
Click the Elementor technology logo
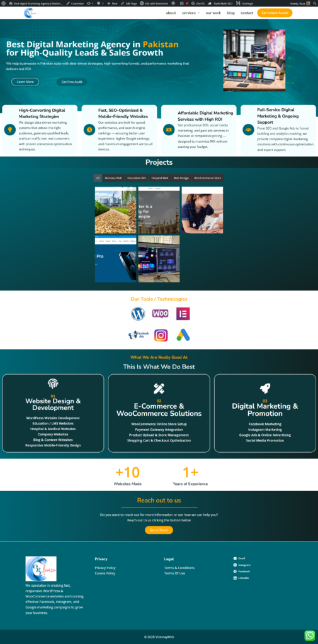point(183,314)
